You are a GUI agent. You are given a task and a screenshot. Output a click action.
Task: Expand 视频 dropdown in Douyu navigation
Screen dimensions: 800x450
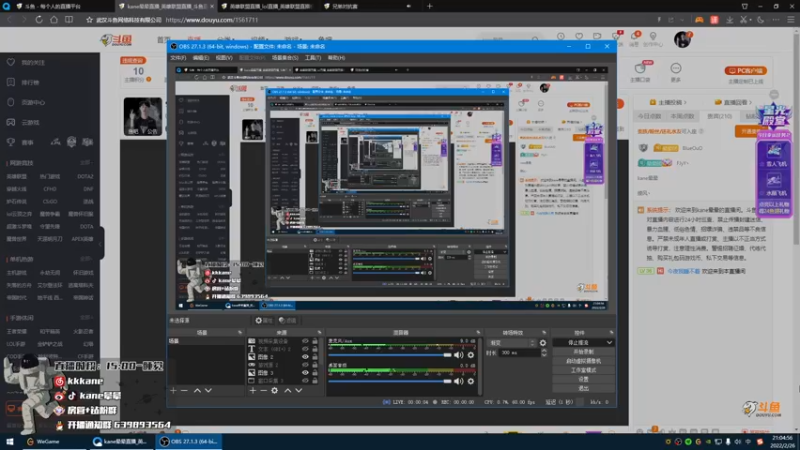pyautogui.click(x=259, y=39)
